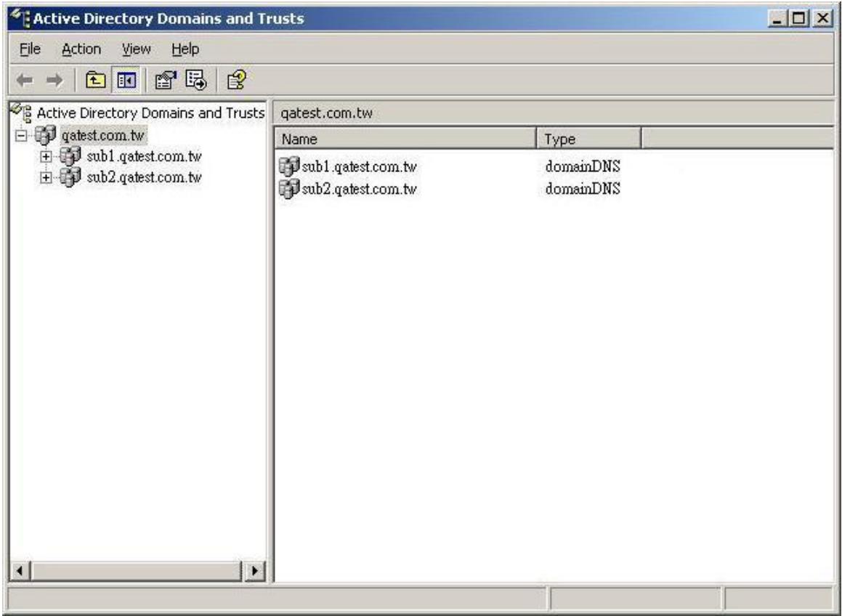The width and height of the screenshot is (842, 616).
Task: Click the root console tree icon
Action: 22,113
